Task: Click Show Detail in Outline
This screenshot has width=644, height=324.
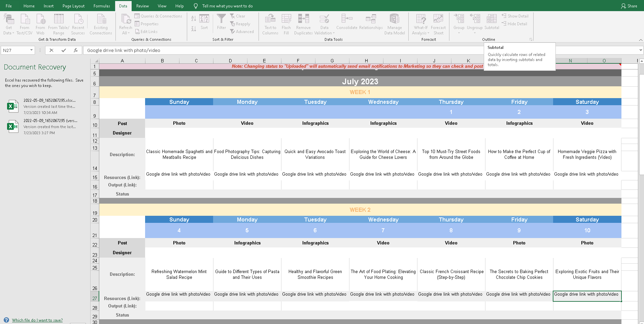Action: point(515,16)
